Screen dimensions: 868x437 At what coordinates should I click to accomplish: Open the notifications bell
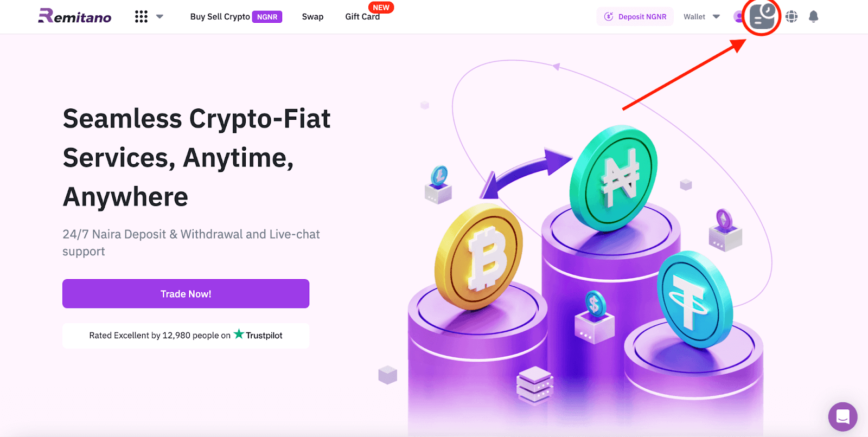click(x=813, y=16)
